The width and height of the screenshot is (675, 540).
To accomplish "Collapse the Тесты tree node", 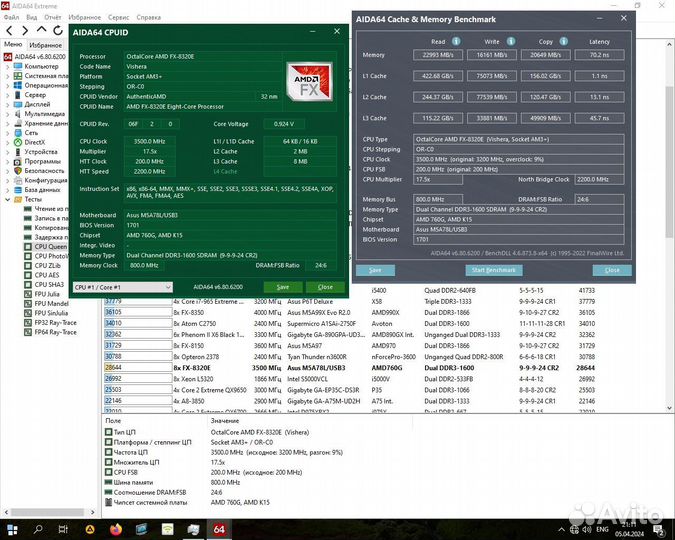I will [7, 199].
